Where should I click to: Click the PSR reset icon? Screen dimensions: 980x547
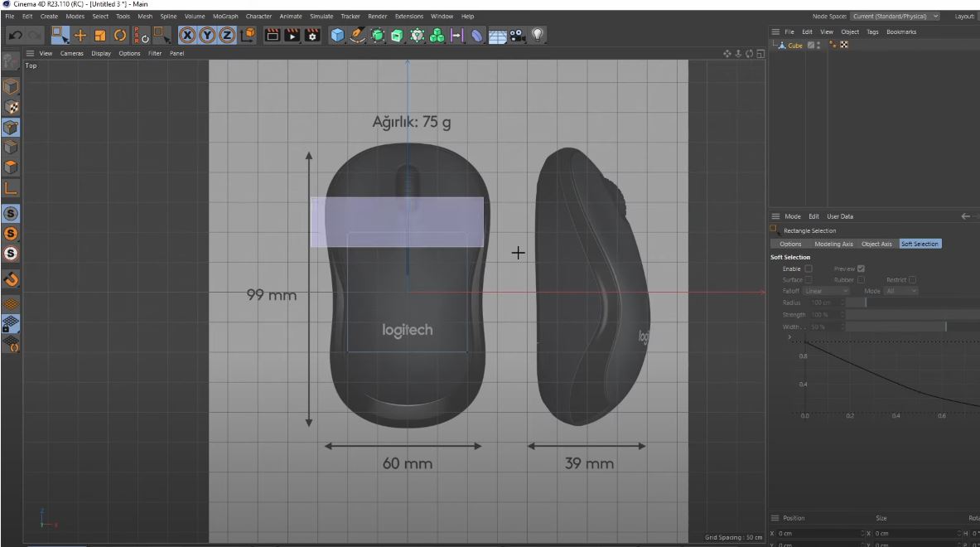141,35
